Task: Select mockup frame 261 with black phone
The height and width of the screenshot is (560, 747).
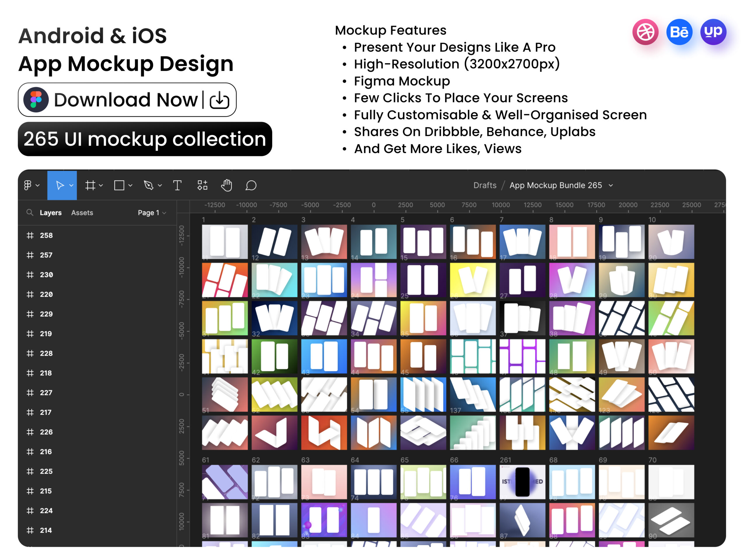Action: 522,482
